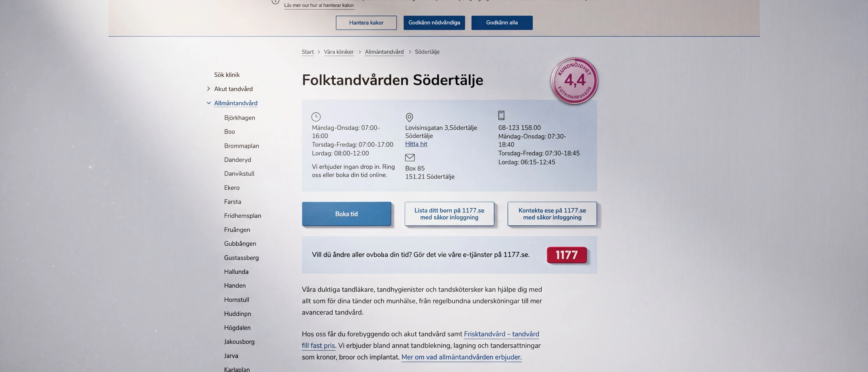Open Allmäntandvård sidebar item
Viewport: 868px width, 372px height.
[235, 103]
